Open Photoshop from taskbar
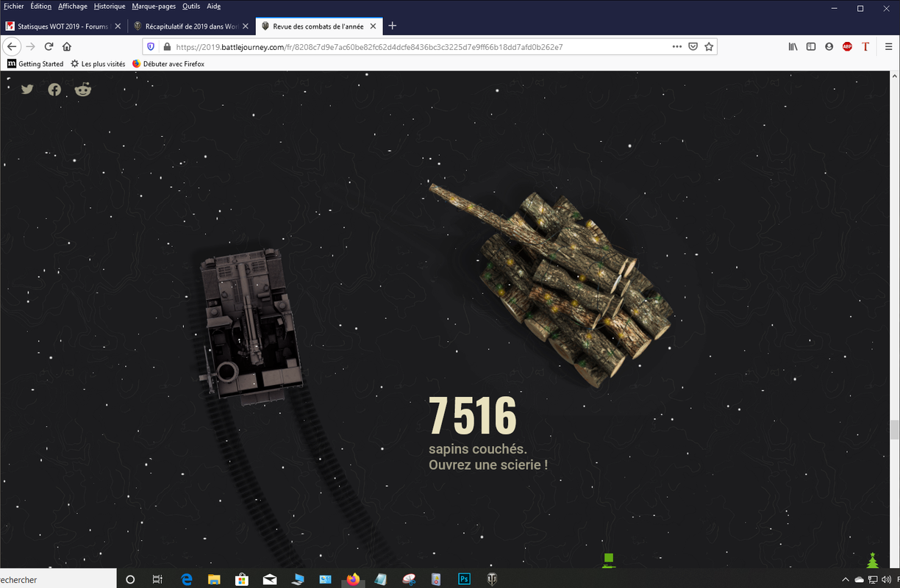 [464, 579]
